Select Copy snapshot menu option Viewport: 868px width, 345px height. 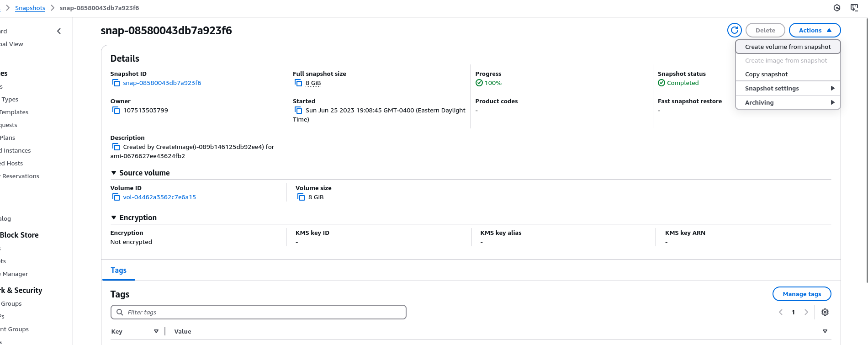pyautogui.click(x=766, y=74)
